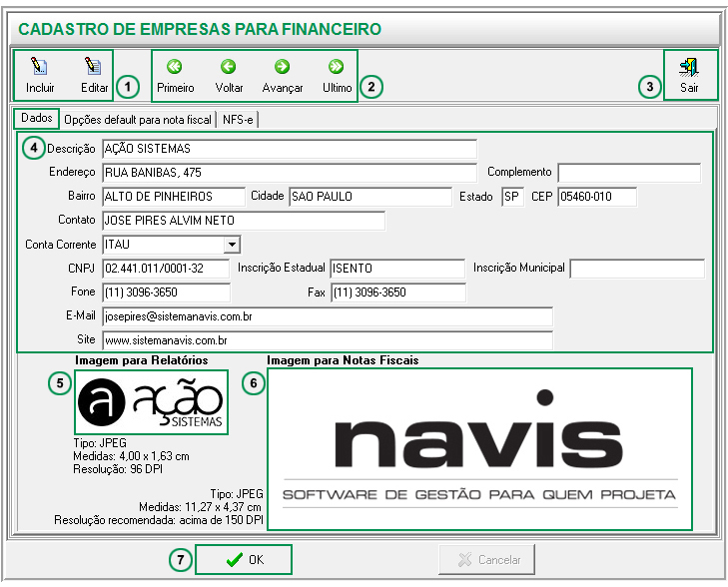Click the Descrição field with AÇÃO SISTEMAS

click(290, 149)
